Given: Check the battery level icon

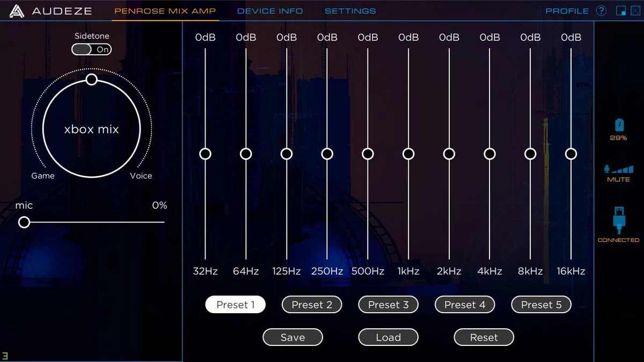Looking at the screenshot, I should tap(619, 125).
